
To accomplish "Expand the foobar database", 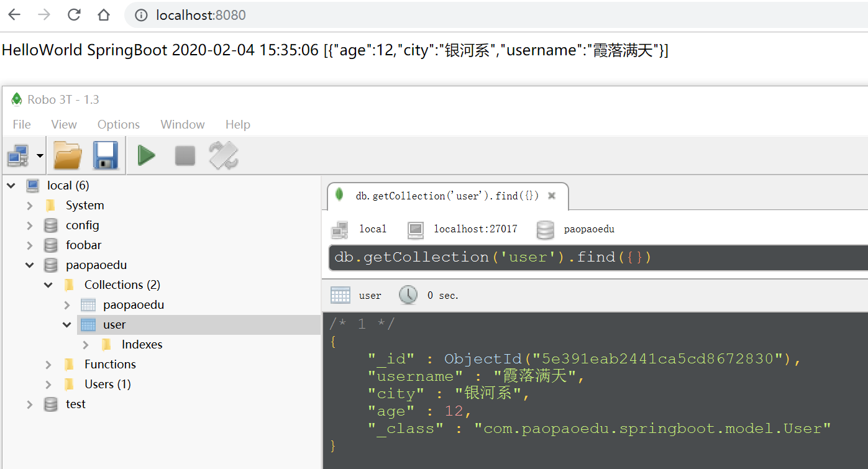I will pos(29,245).
